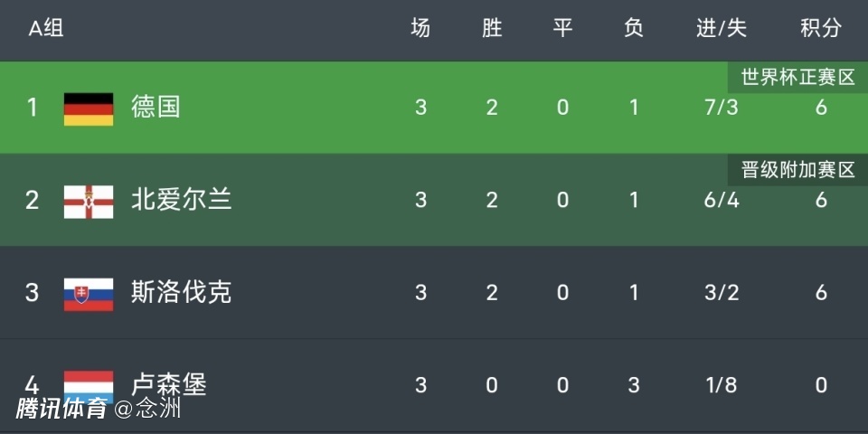This screenshot has width=868, height=434.
Task: Click the 胜 column header
Action: pos(492,29)
